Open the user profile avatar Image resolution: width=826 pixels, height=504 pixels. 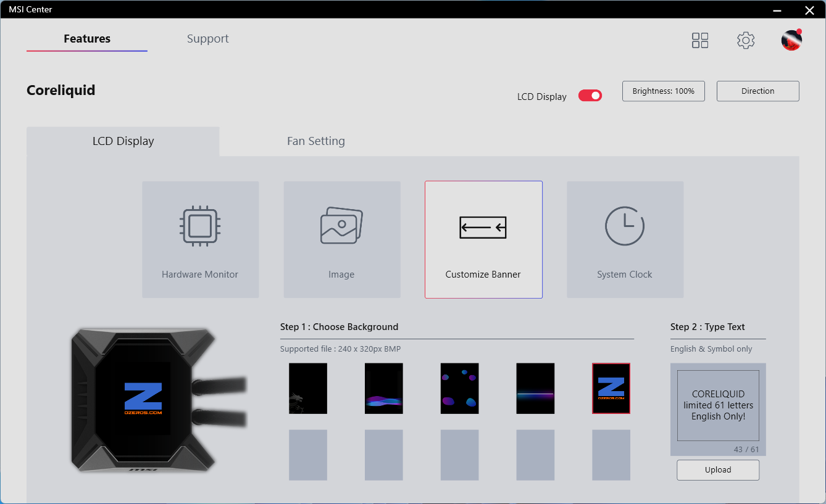[791, 40]
